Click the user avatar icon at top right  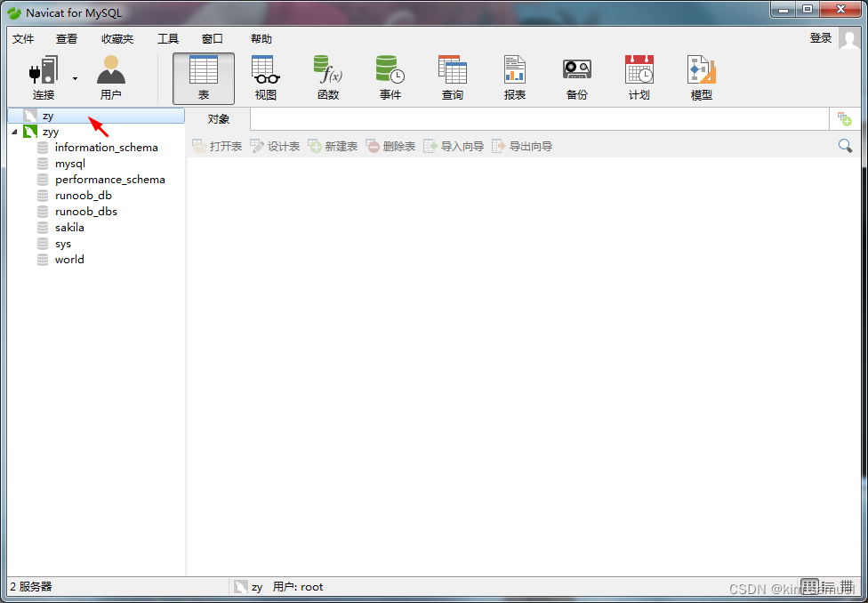pos(848,38)
